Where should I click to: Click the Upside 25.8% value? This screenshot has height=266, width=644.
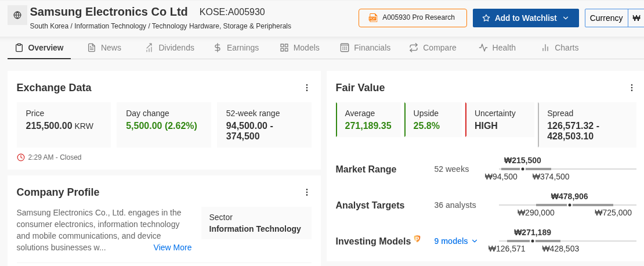coord(426,126)
